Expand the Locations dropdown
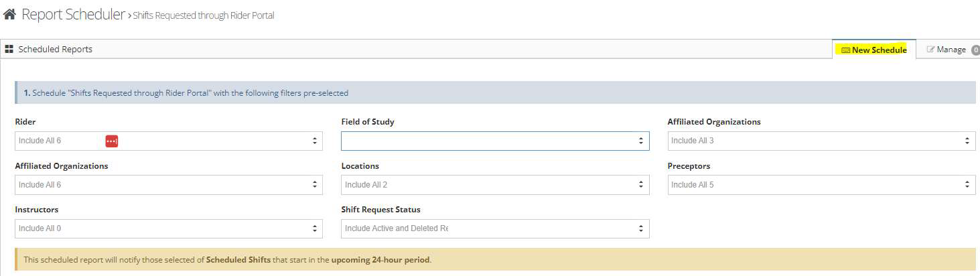Image resolution: width=980 pixels, height=276 pixels. [x=494, y=185]
